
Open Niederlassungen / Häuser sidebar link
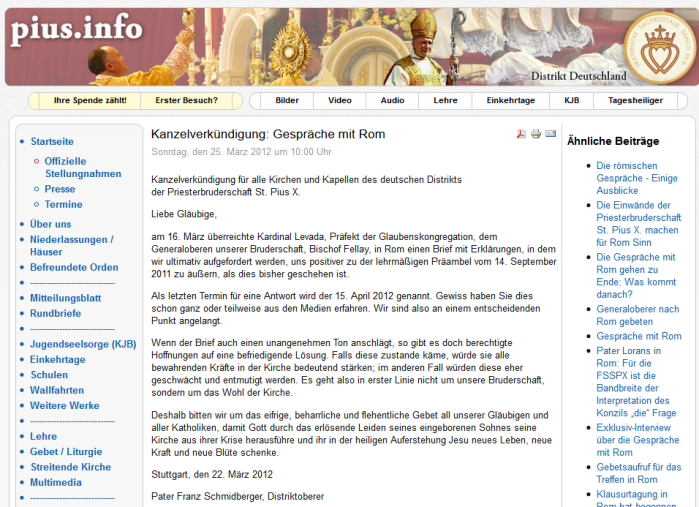click(x=70, y=246)
